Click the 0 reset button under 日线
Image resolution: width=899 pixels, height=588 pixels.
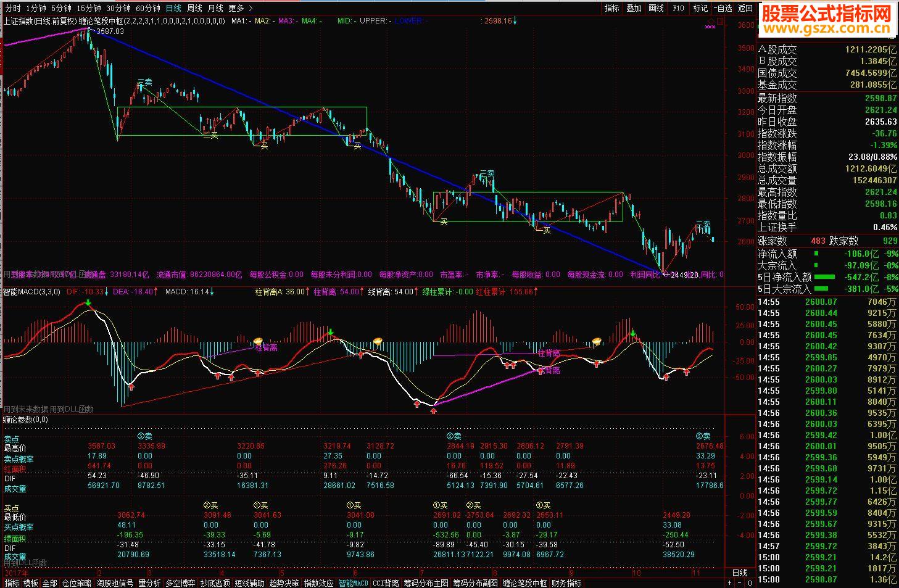tap(749, 582)
